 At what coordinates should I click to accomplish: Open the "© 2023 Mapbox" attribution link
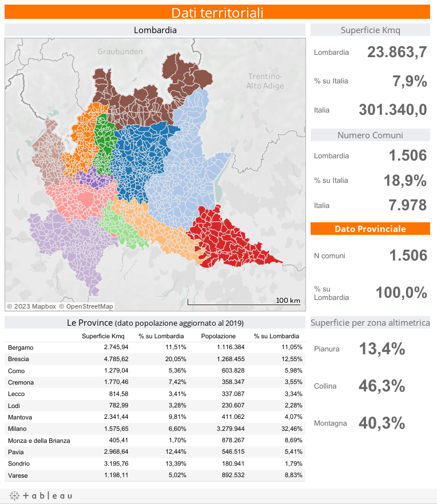click(x=30, y=306)
